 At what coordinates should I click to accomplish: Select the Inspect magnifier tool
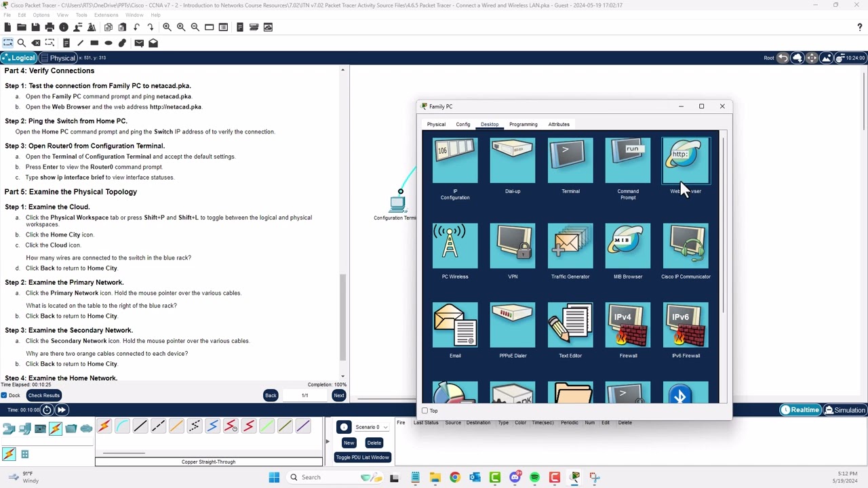point(22,43)
